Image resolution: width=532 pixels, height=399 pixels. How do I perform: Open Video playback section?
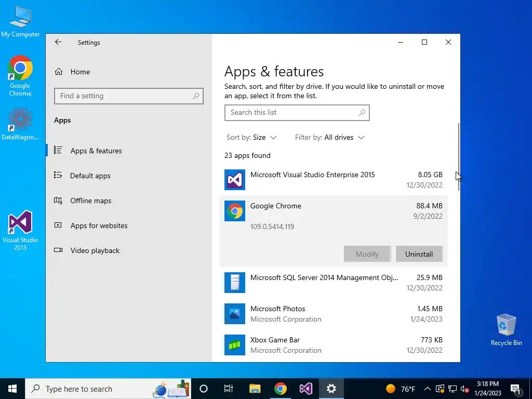tap(129, 250)
